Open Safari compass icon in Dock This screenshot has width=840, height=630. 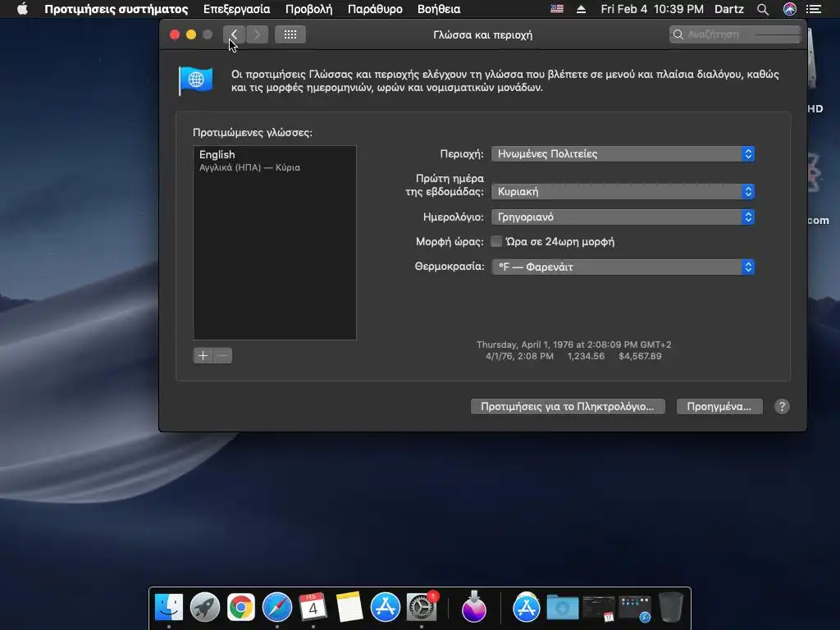277,607
